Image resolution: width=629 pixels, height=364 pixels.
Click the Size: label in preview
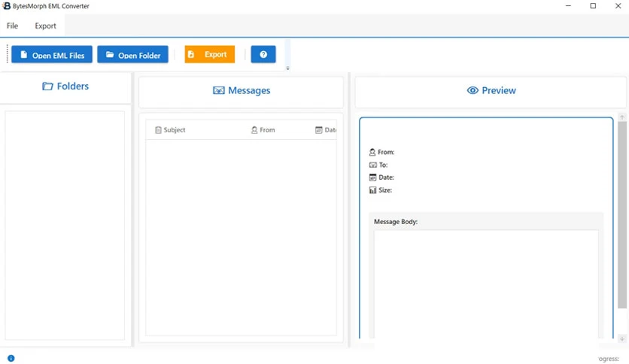tap(380, 190)
